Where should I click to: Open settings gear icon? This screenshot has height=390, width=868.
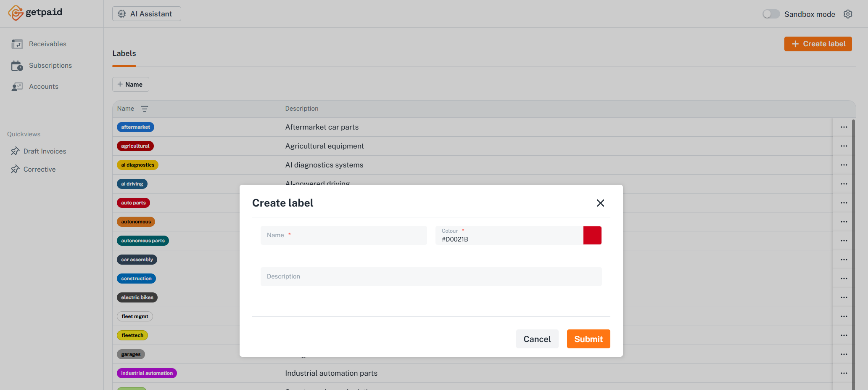[848, 14]
